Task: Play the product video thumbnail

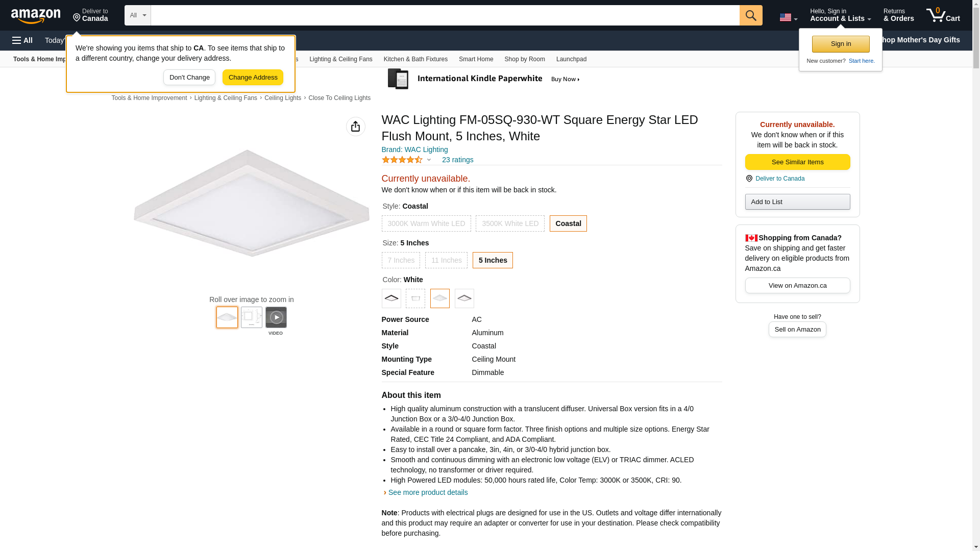Action: coord(276,317)
